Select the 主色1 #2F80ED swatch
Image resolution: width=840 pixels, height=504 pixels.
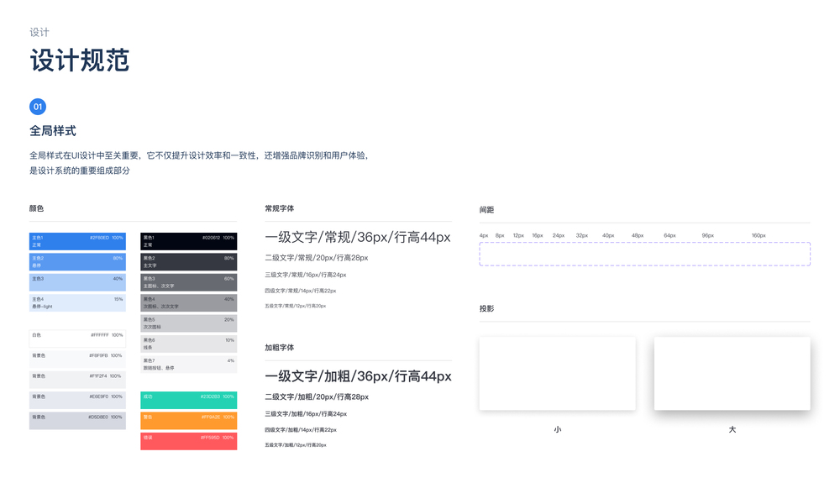coord(77,241)
